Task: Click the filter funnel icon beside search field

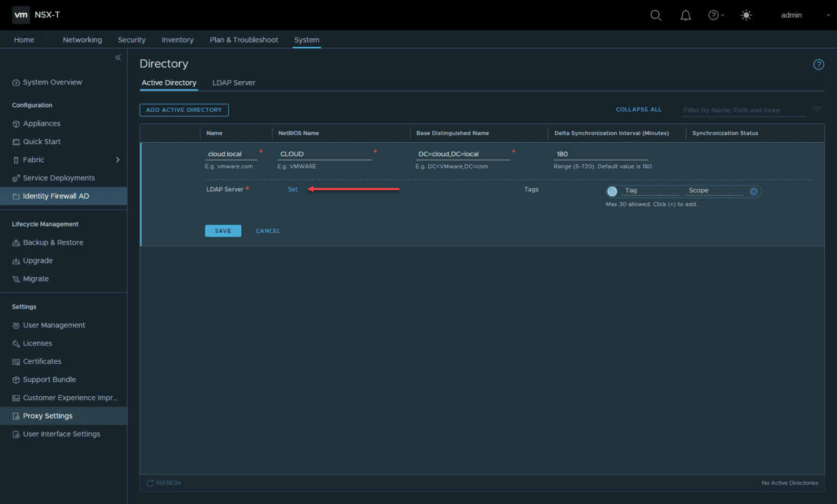Action: (x=816, y=110)
